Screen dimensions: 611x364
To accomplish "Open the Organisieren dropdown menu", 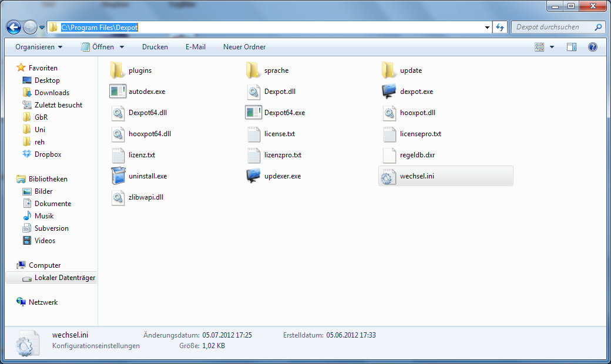I will (39, 47).
